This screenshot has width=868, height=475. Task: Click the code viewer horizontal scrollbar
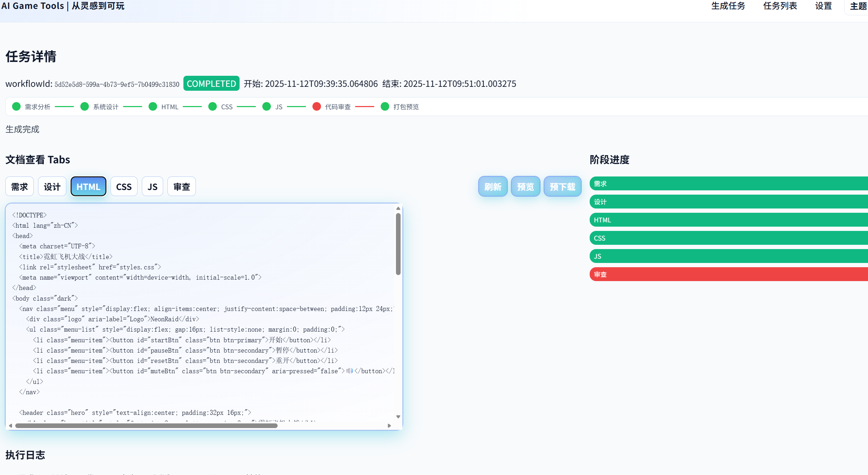point(146,426)
